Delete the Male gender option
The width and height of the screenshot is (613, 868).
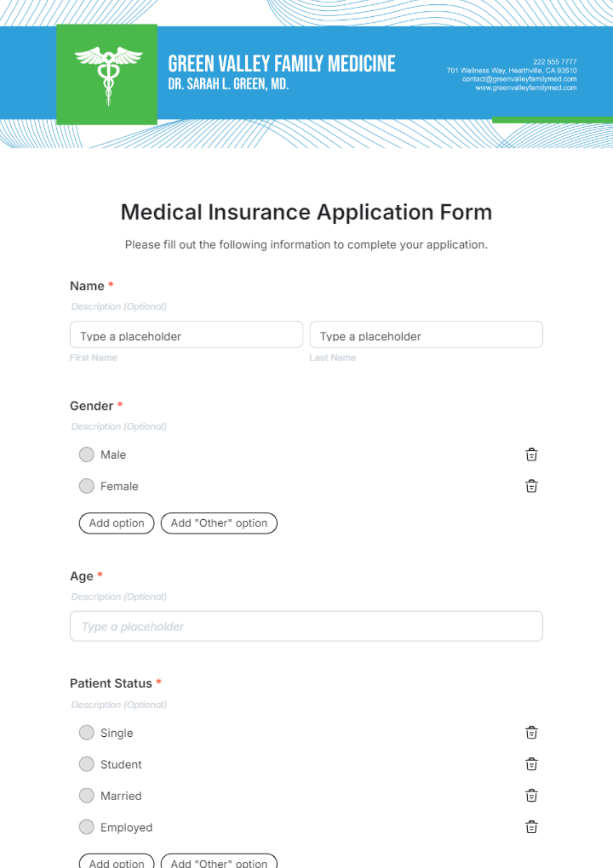click(531, 454)
